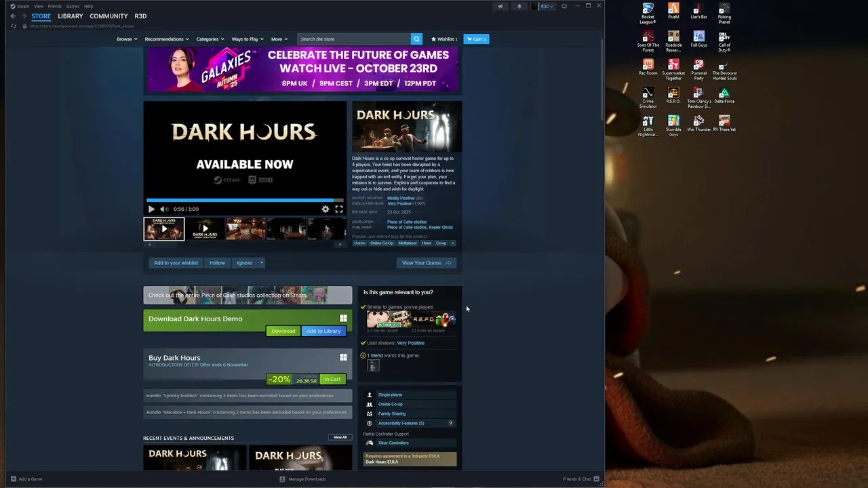Screen dimensions: 868x488
Task: Open Pummel Party desktop shortcut
Action: [x=699, y=70]
